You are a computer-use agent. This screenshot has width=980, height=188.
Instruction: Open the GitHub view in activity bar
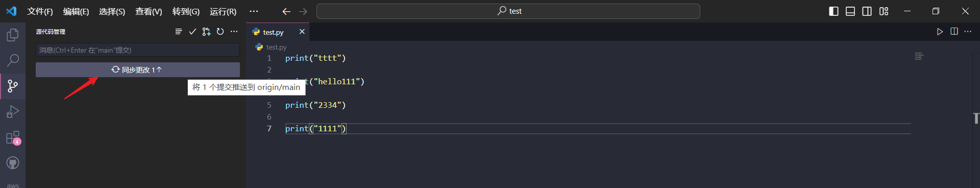(x=12, y=163)
